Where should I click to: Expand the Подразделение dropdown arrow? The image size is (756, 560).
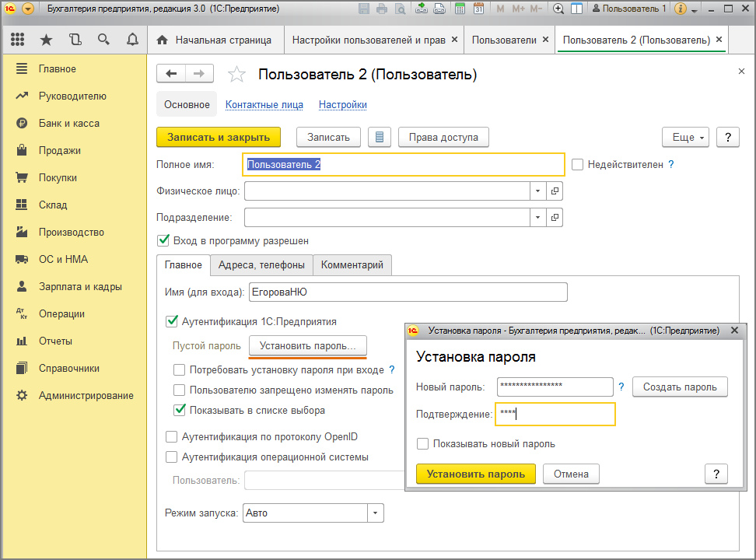click(x=537, y=218)
